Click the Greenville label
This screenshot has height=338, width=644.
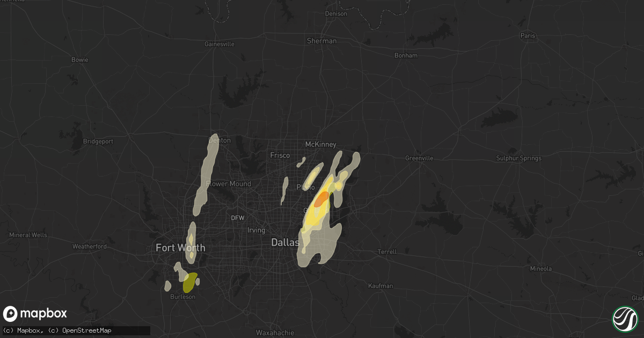(x=420, y=158)
